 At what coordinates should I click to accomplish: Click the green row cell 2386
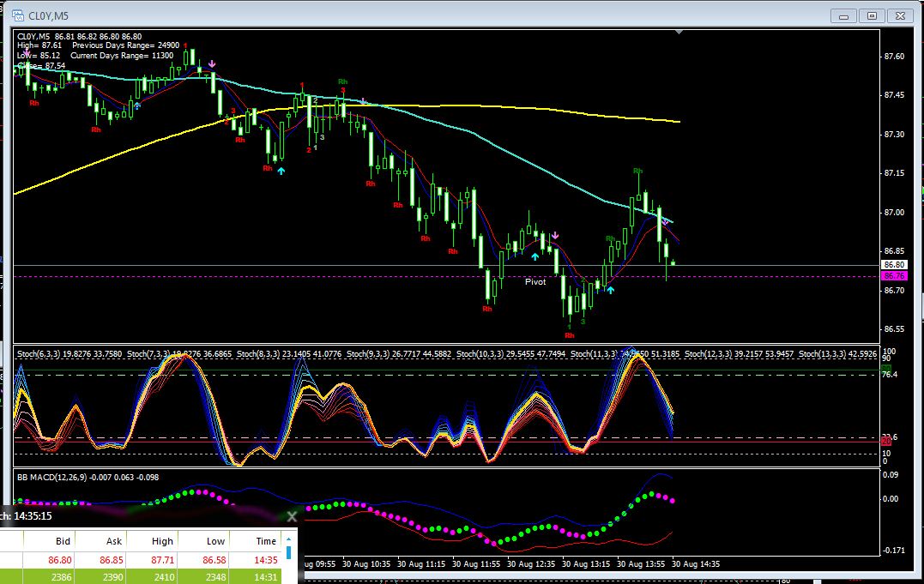[61, 577]
